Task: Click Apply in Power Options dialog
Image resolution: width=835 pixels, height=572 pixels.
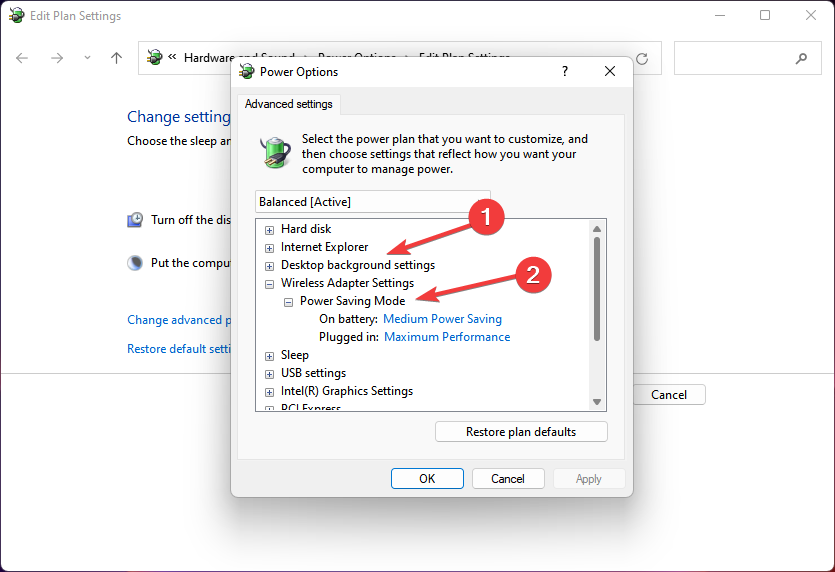Action: (x=588, y=479)
